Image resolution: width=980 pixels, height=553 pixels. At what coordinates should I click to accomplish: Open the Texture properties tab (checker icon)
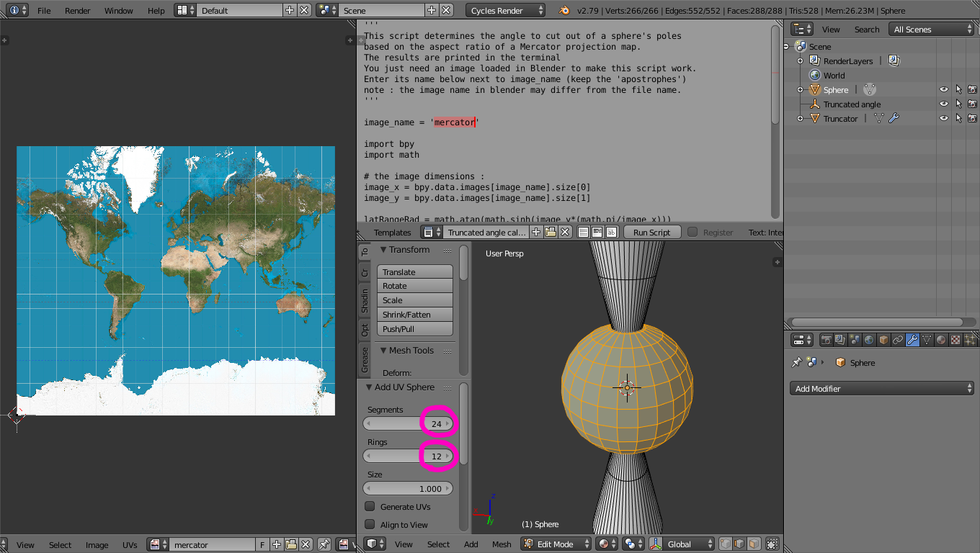pos(956,340)
